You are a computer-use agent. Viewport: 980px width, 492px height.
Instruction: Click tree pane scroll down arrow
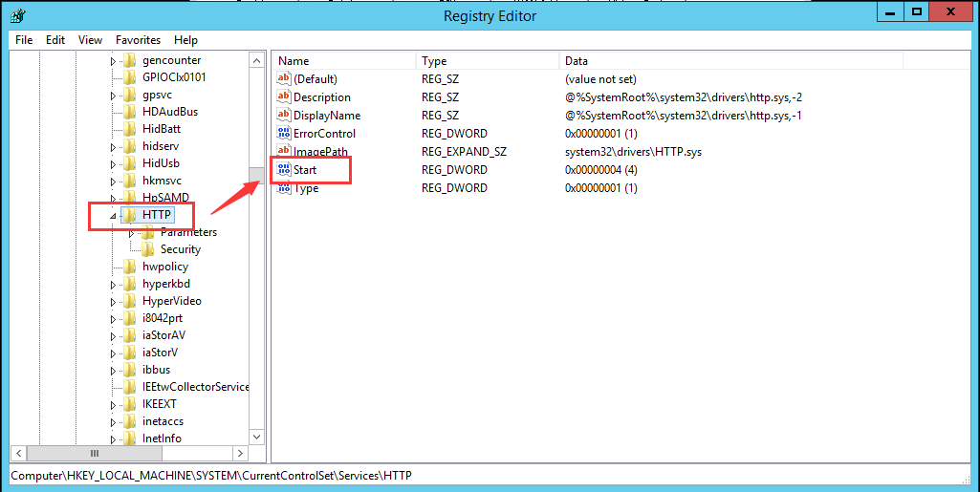pos(257,437)
